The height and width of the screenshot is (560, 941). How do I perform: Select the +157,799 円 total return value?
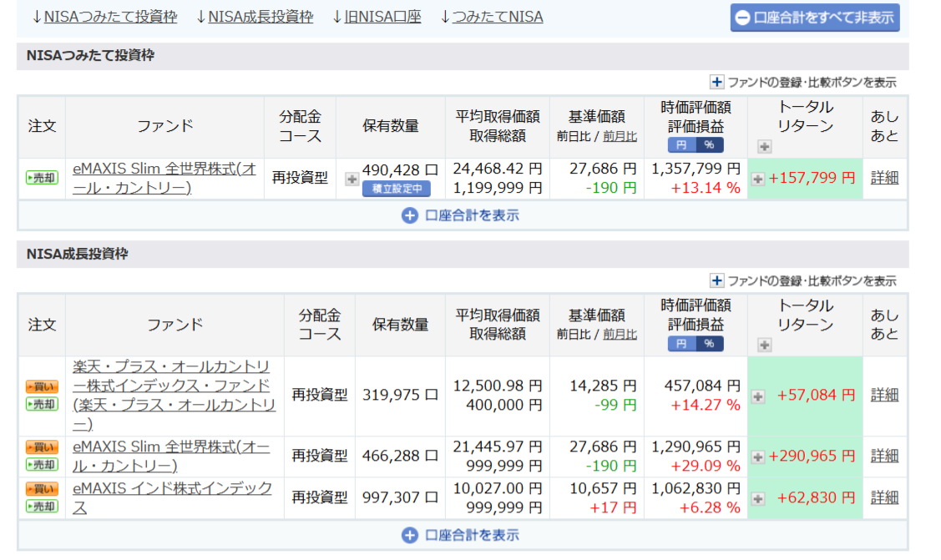click(812, 178)
